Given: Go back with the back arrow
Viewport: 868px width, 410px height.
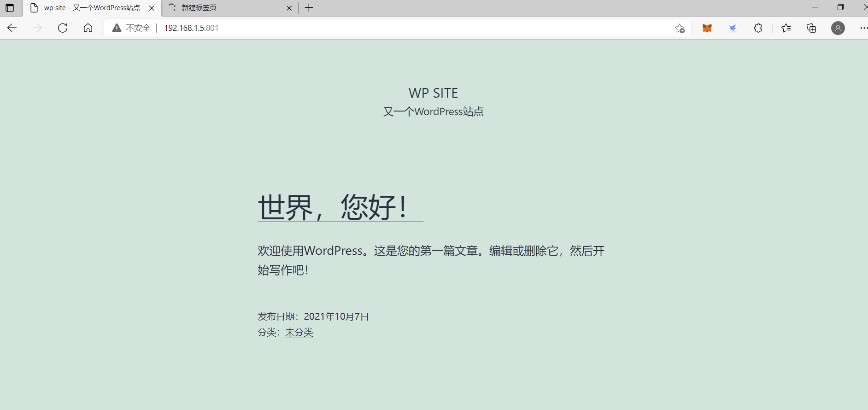Looking at the screenshot, I should click(x=12, y=28).
